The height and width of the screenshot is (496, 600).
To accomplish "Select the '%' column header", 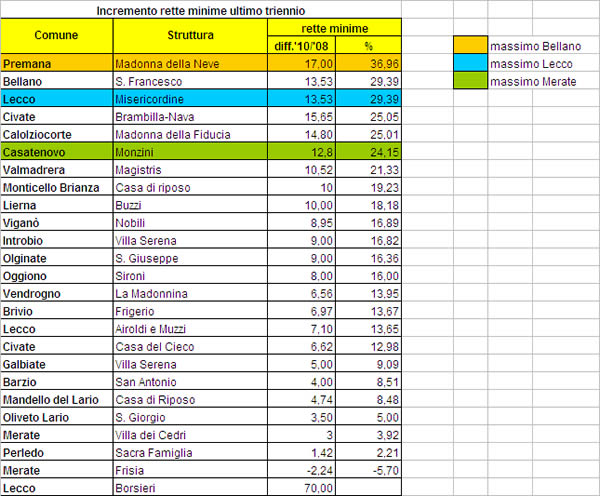I will pyautogui.click(x=368, y=45).
